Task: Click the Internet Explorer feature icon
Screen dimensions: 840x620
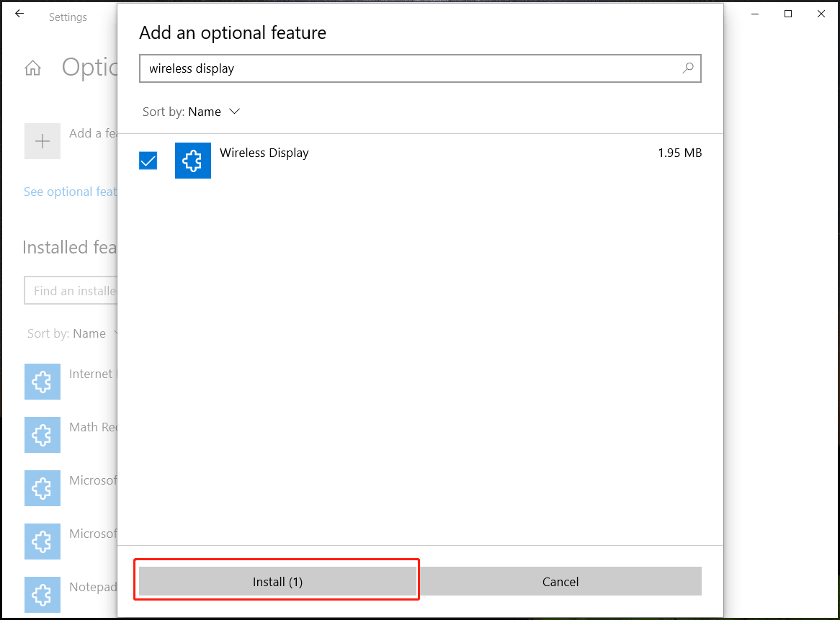Action: (42, 382)
